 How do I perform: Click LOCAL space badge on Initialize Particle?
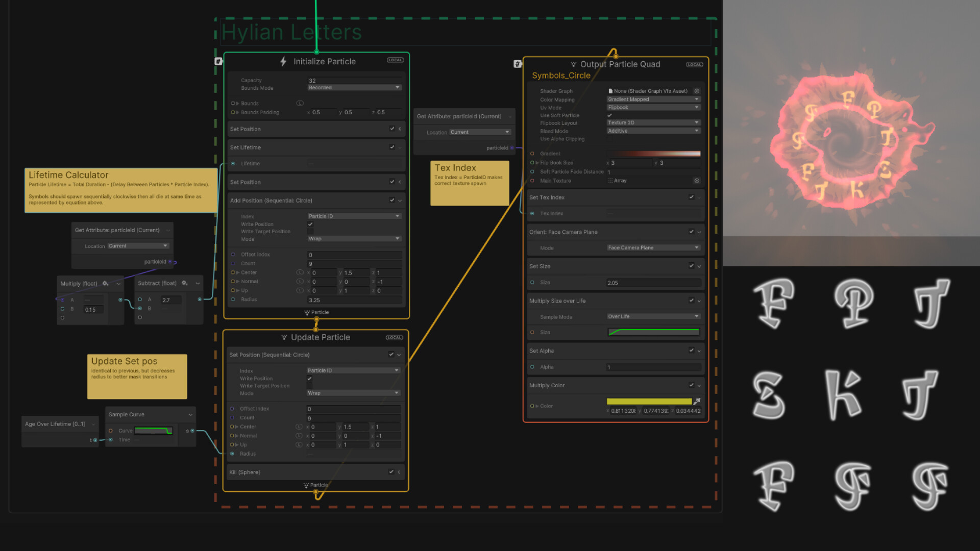click(x=395, y=60)
